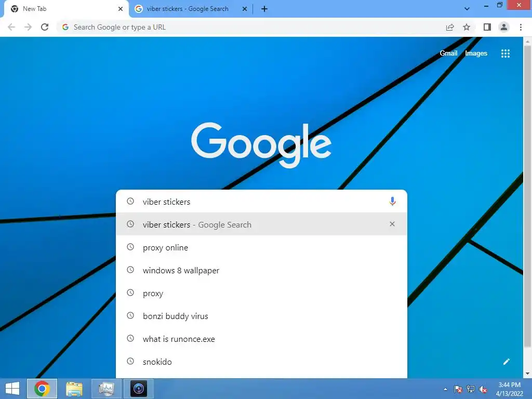
Task: Select the New Tab tab
Action: point(66,9)
